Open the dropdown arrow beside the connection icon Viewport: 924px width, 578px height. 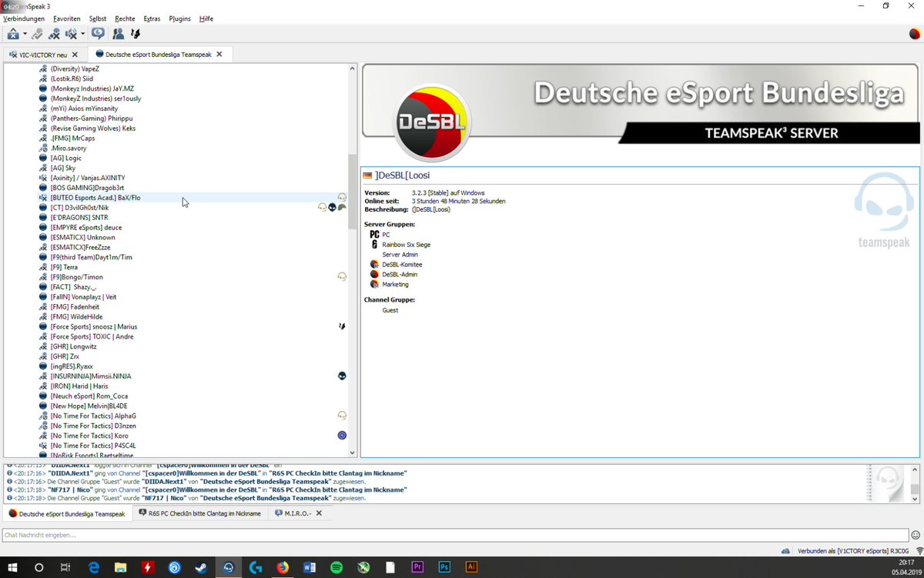[25, 34]
